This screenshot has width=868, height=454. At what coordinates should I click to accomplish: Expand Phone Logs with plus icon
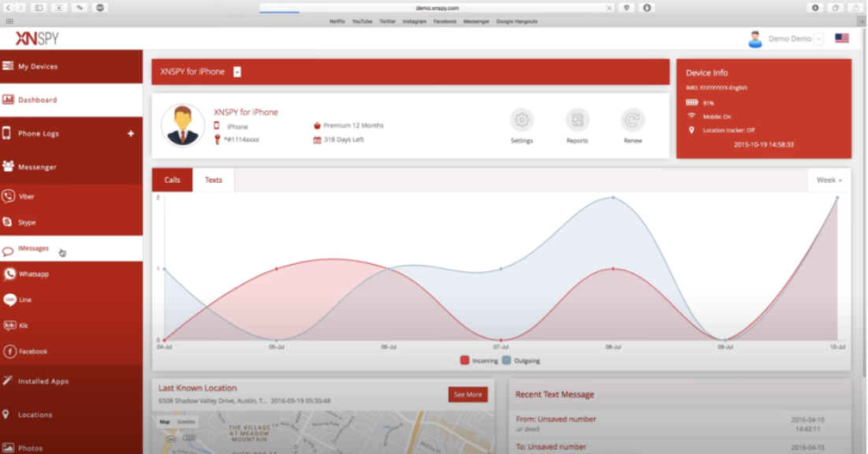tap(131, 133)
